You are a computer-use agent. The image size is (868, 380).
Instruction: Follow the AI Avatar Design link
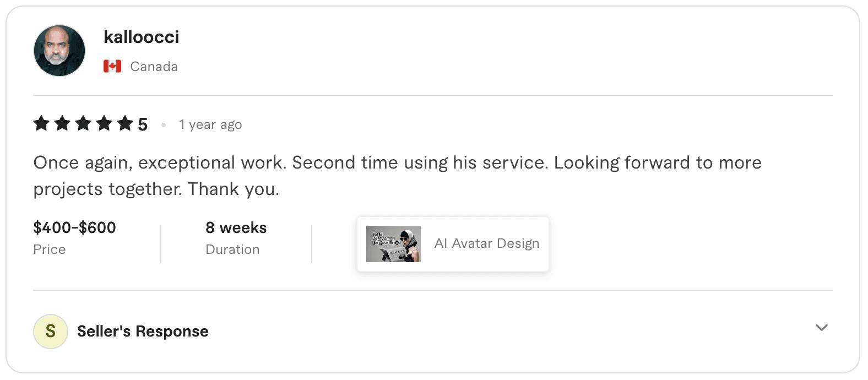tap(486, 243)
